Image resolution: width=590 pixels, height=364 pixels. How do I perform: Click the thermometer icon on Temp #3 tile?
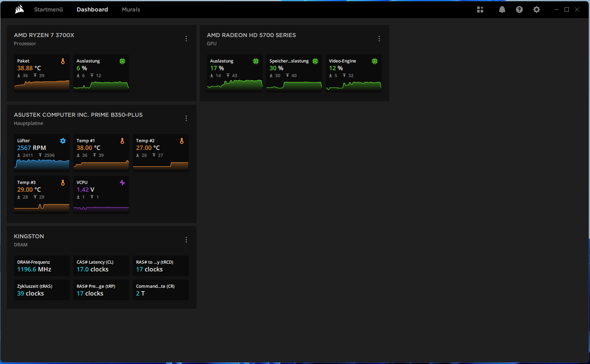pyautogui.click(x=63, y=183)
